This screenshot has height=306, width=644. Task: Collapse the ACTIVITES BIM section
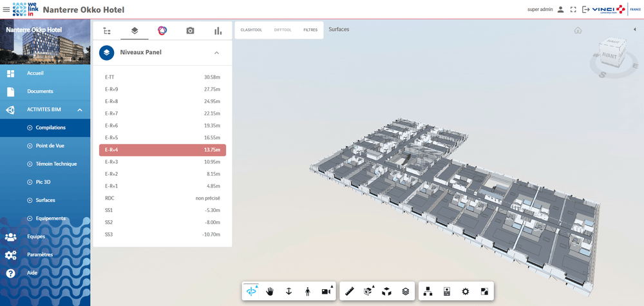45,110
